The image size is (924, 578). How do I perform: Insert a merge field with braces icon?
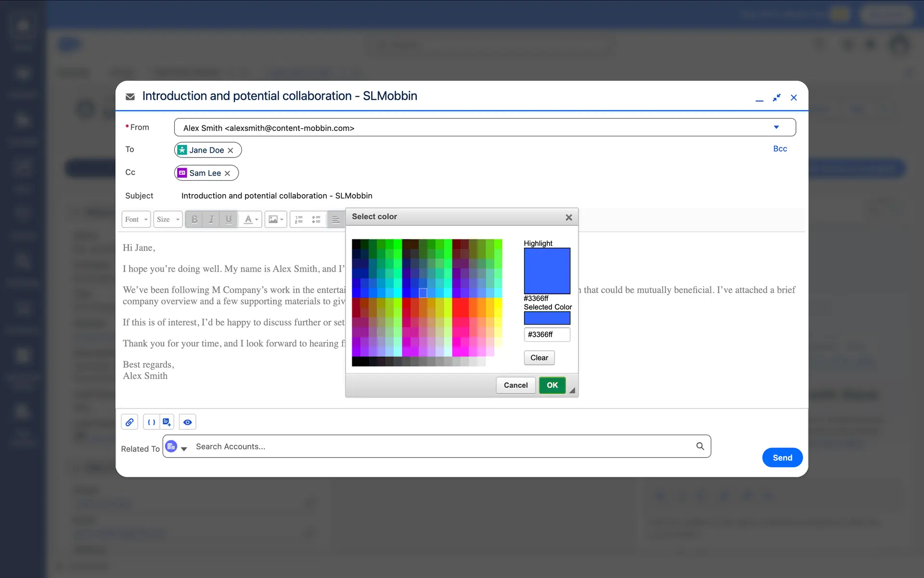pos(152,422)
